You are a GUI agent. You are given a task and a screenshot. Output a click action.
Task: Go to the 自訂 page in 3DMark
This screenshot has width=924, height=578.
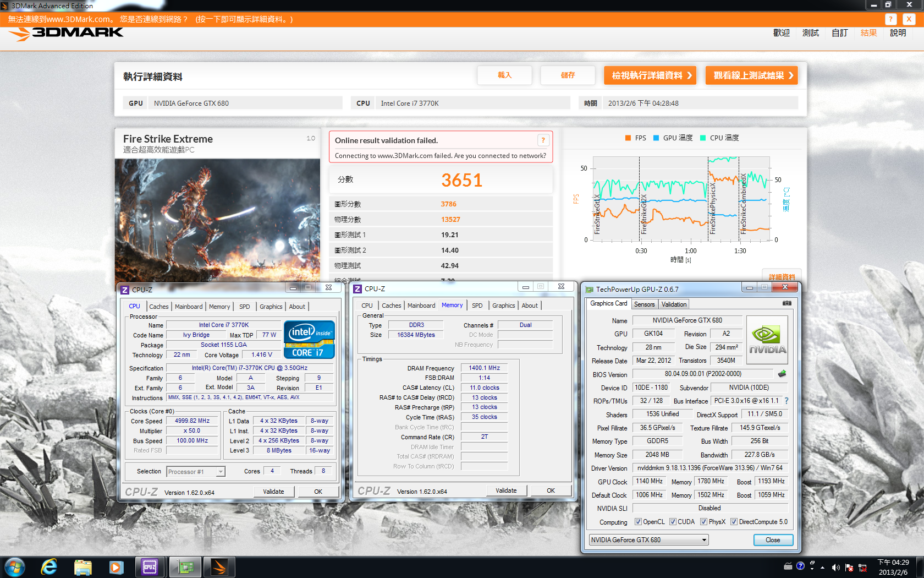pos(839,33)
